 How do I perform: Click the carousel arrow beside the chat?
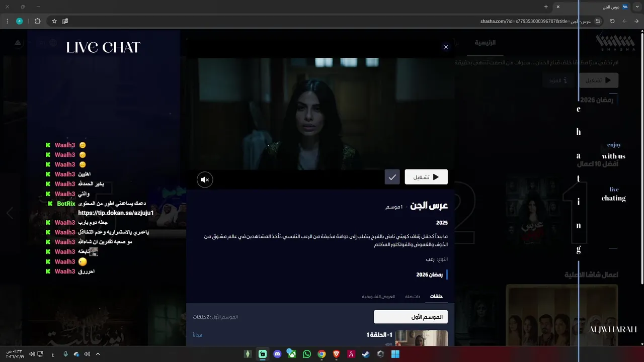pos(10,213)
